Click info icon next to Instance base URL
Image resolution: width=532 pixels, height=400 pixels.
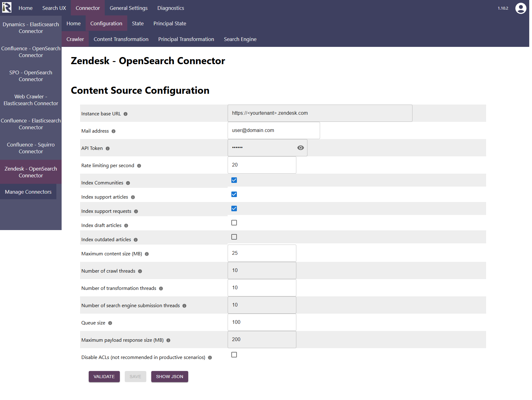pyautogui.click(x=125, y=114)
